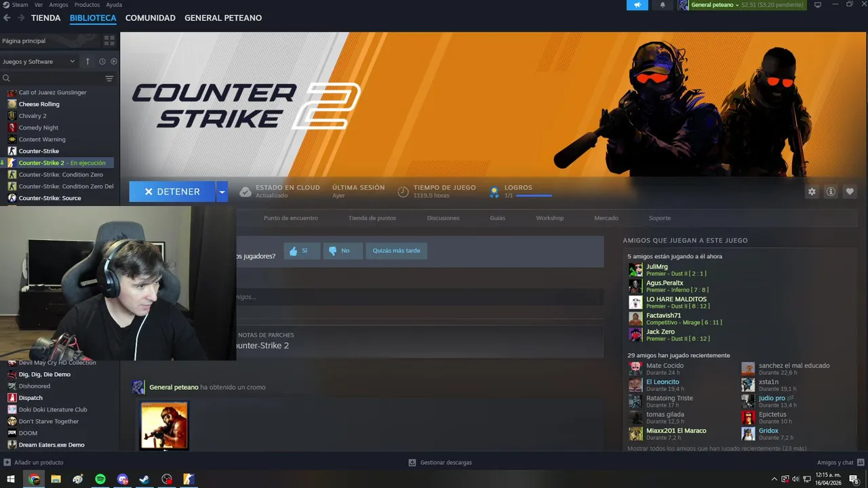Click the thumbs-down No button

(x=343, y=251)
